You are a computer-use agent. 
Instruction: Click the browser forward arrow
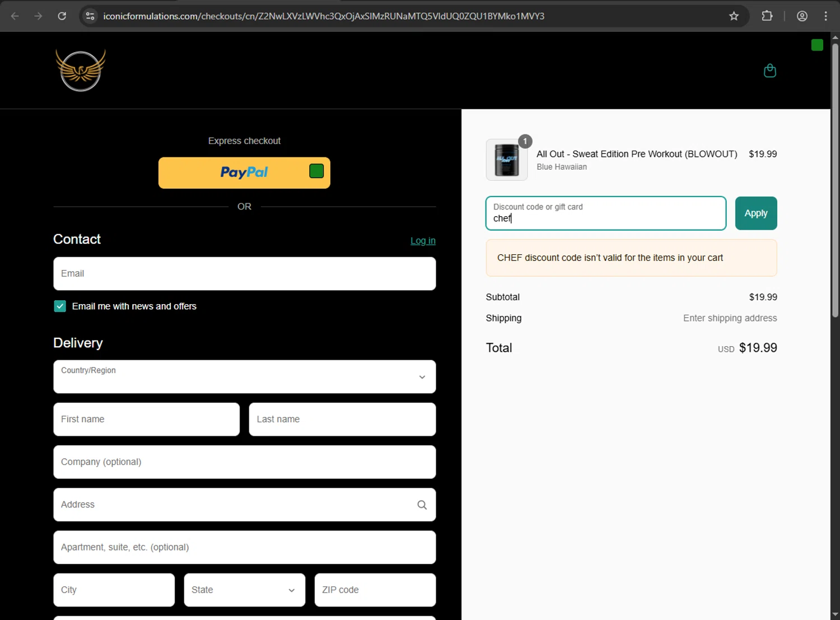[x=38, y=16]
